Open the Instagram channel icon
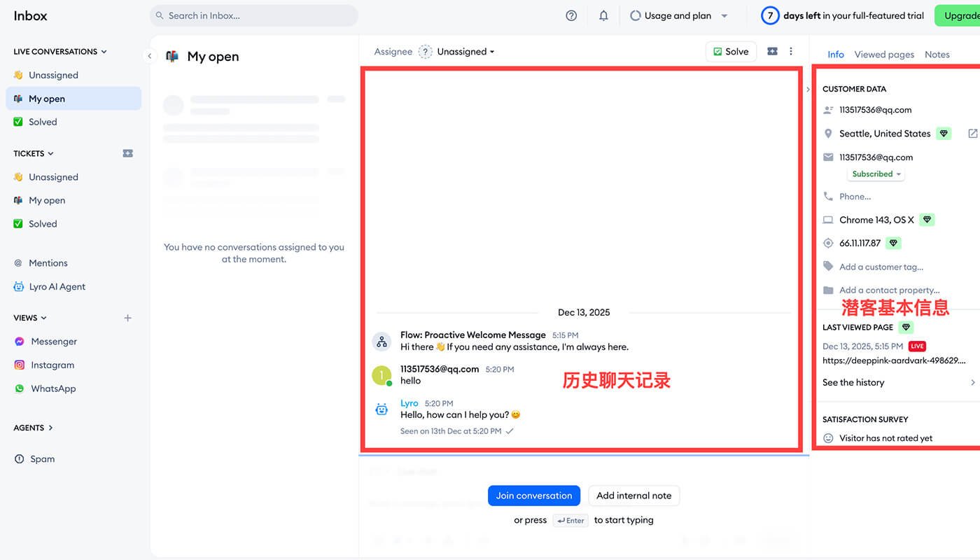 click(20, 365)
